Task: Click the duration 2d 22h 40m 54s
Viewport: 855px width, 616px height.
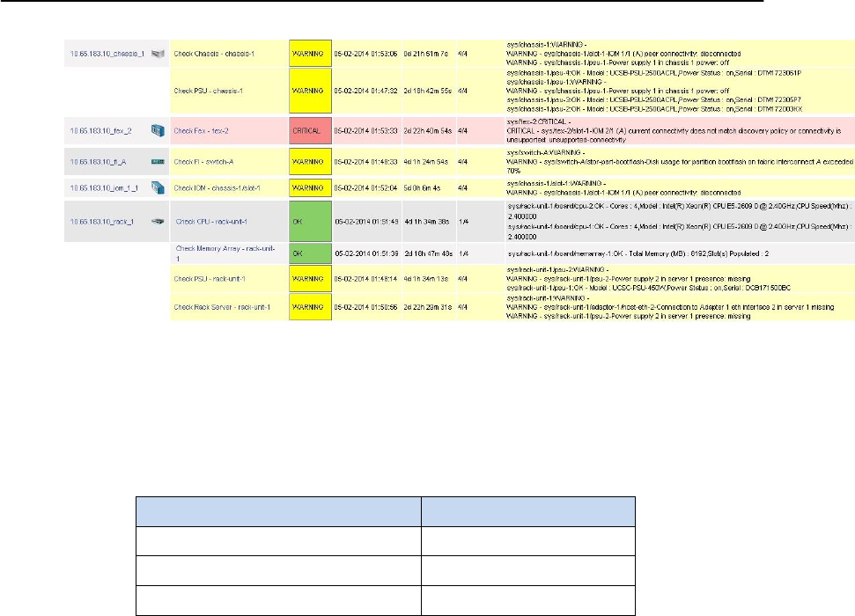Action: click(428, 131)
